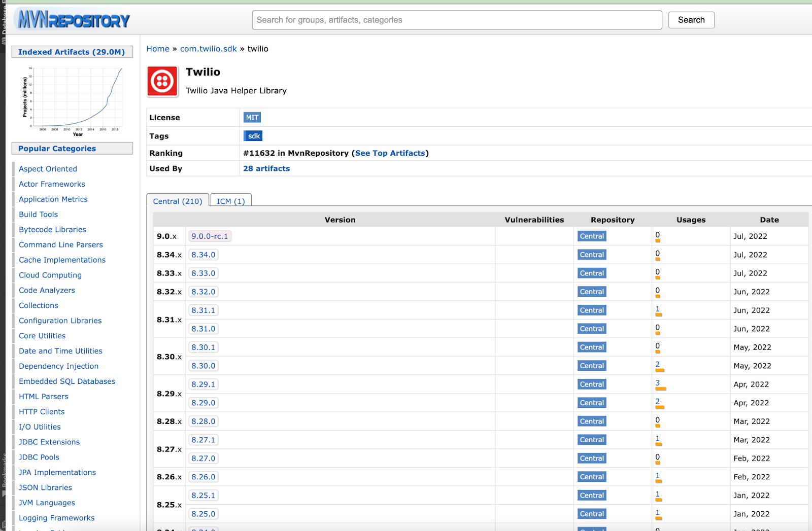Click usages count 2 for version 8.29.0

click(658, 402)
